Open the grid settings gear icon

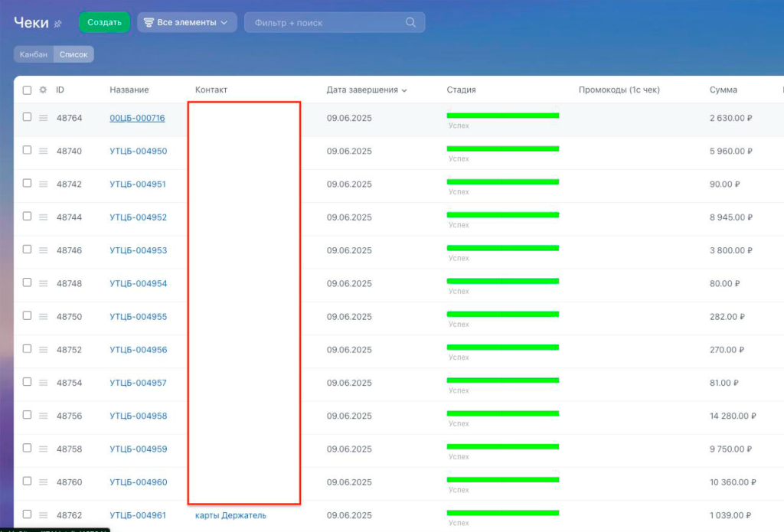[43, 90]
